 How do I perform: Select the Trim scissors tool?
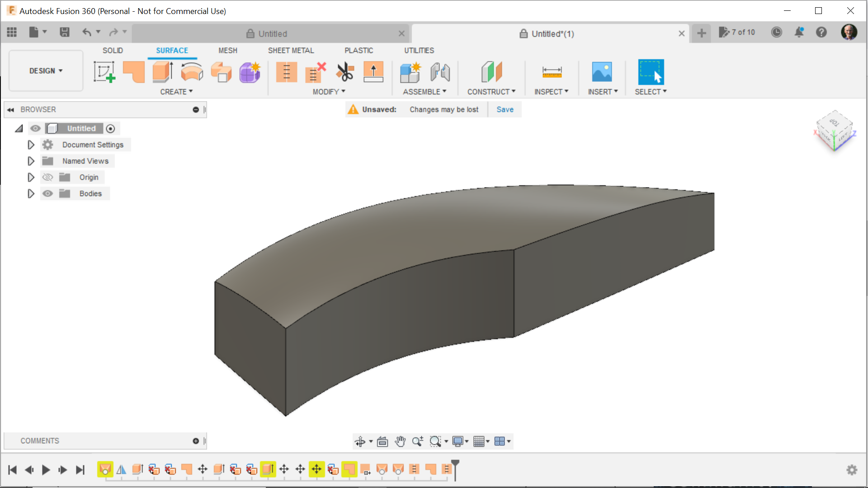coord(345,72)
